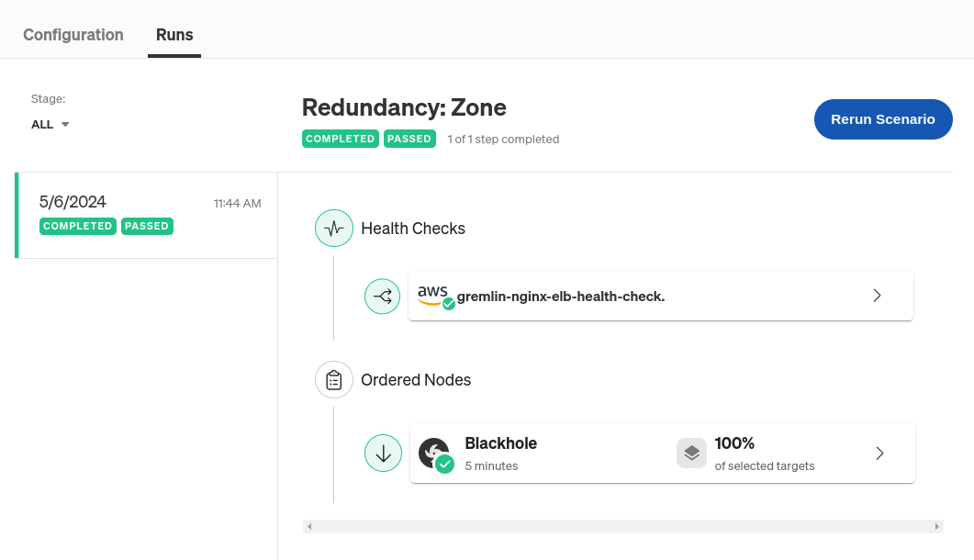
Task: Click the down arrow step icon
Action: [x=383, y=454]
